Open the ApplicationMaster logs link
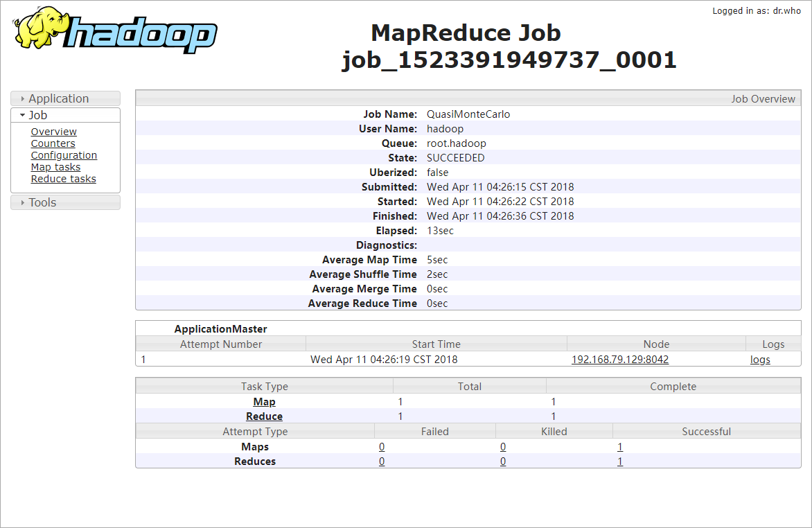The image size is (812, 528). pos(760,360)
